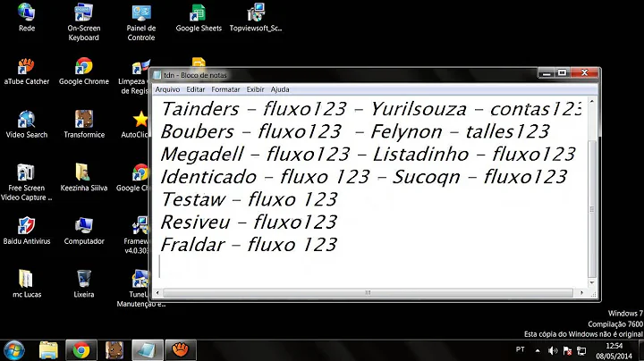This screenshot has width=644, height=361.
Task: Click the Show Desktop button
Action: (x=641, y=351)
